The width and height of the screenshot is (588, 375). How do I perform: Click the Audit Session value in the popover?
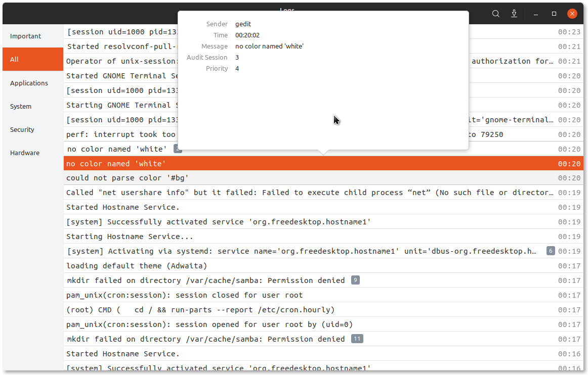236,57
